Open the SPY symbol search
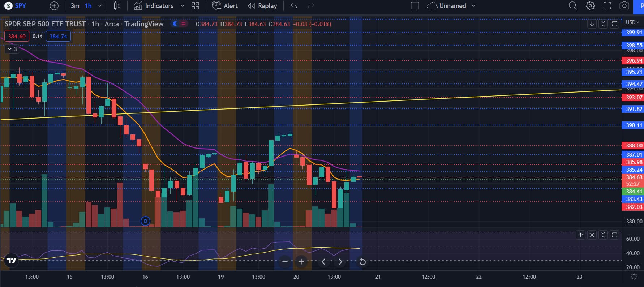 pyautogui.click(x=15, y=6)
